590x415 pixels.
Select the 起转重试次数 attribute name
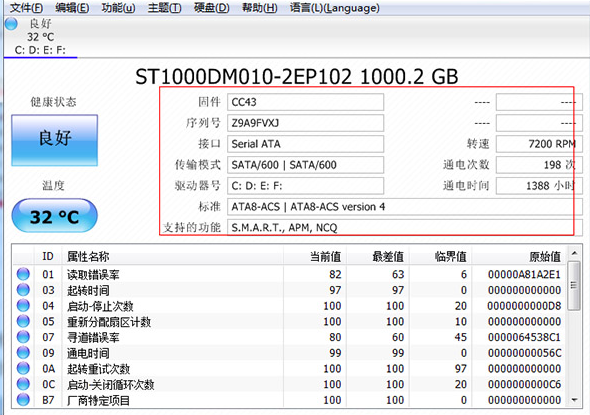click(98, 369)
